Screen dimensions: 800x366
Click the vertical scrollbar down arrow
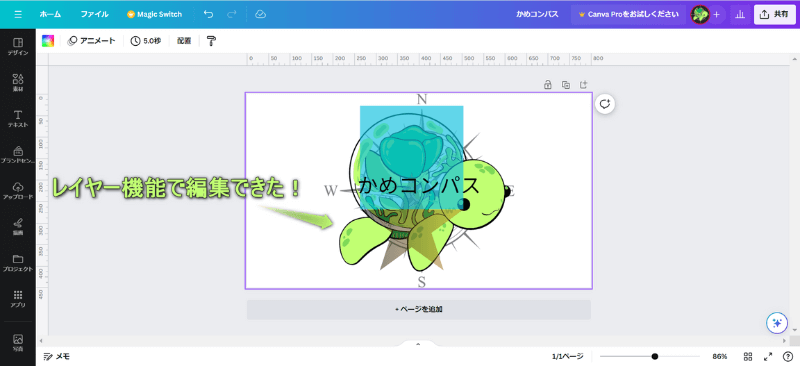point(794,330)
